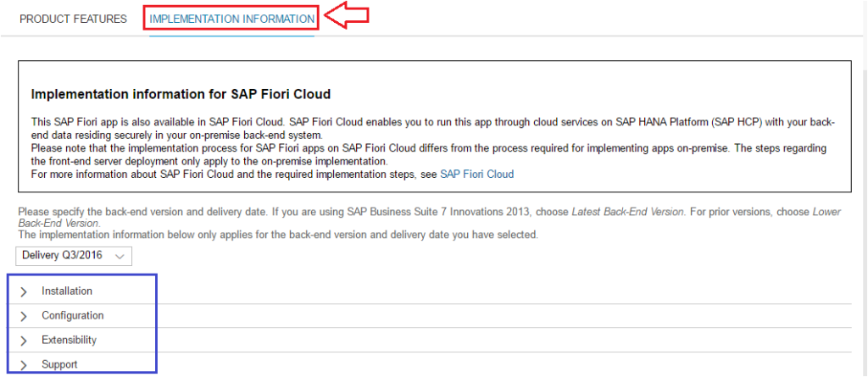The height and width of the screenshot is (377, 868).
Task: Select the Installation section label
Action: pyautogui.click(x=67, y=291)
